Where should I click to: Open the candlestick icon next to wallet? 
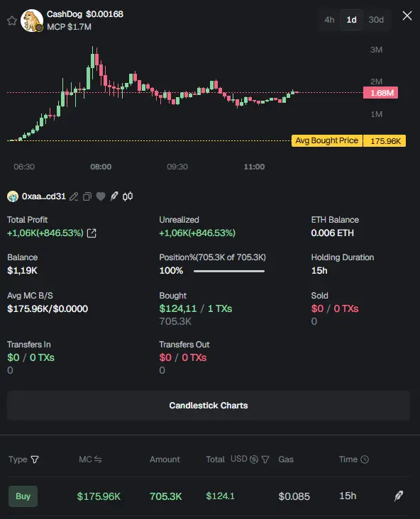point(128,196)
